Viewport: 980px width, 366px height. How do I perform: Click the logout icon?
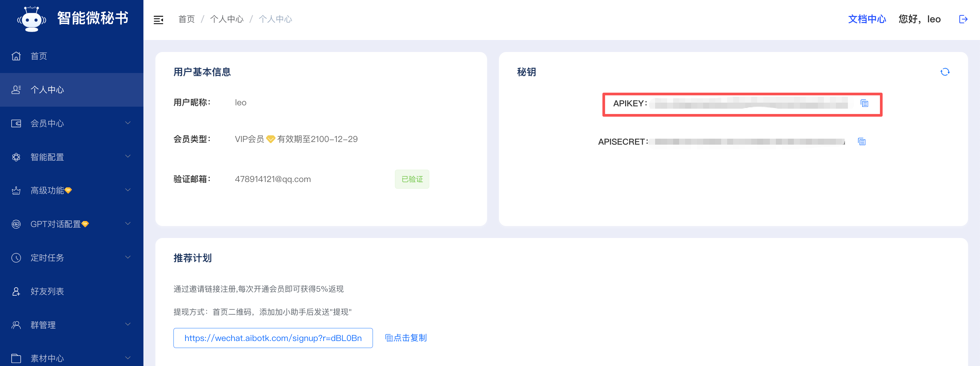click(963, 19)
